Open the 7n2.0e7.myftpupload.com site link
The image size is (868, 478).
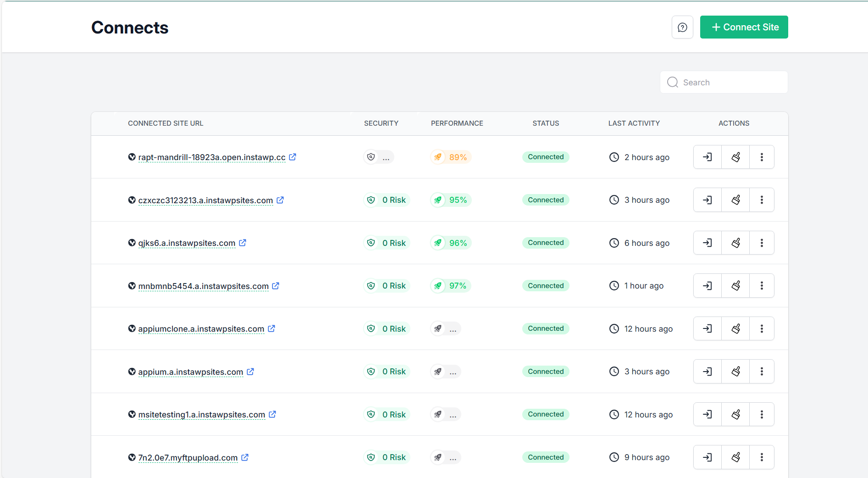(x=188, y=458)
